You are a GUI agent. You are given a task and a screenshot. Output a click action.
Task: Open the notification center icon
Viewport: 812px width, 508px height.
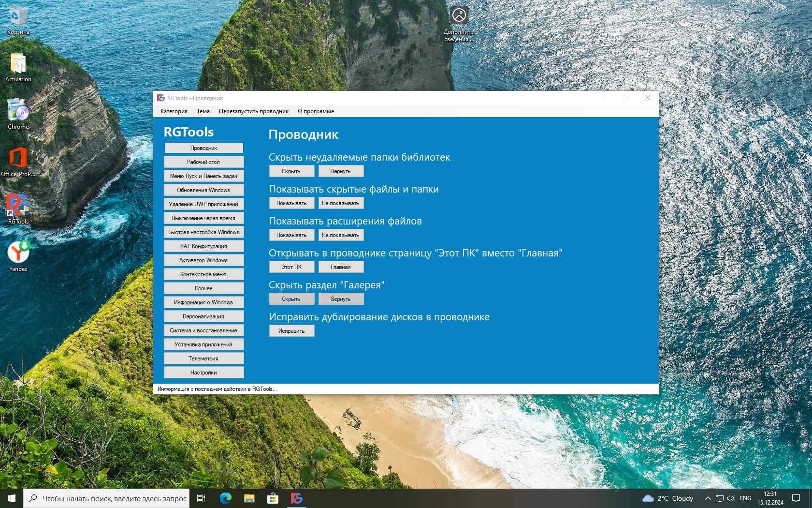click(x=796, y=498)
